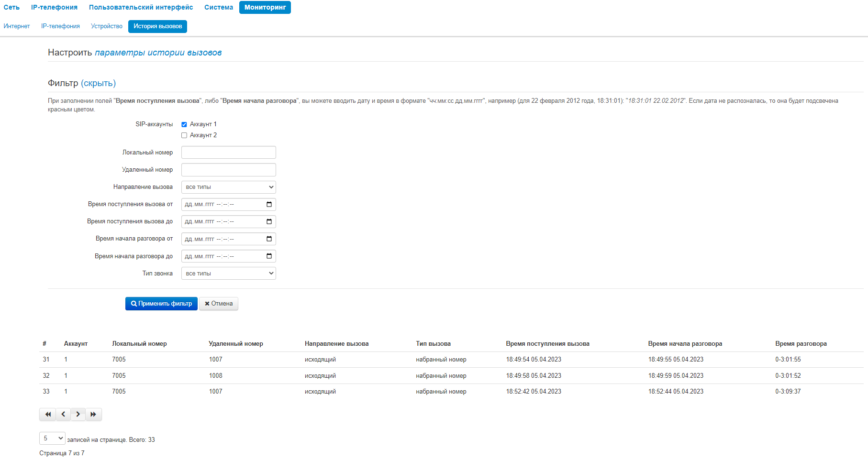Open Направление вызова dropdown
Image resolution: width=868 pixels, height=461 pixels.
pos(229,187)
